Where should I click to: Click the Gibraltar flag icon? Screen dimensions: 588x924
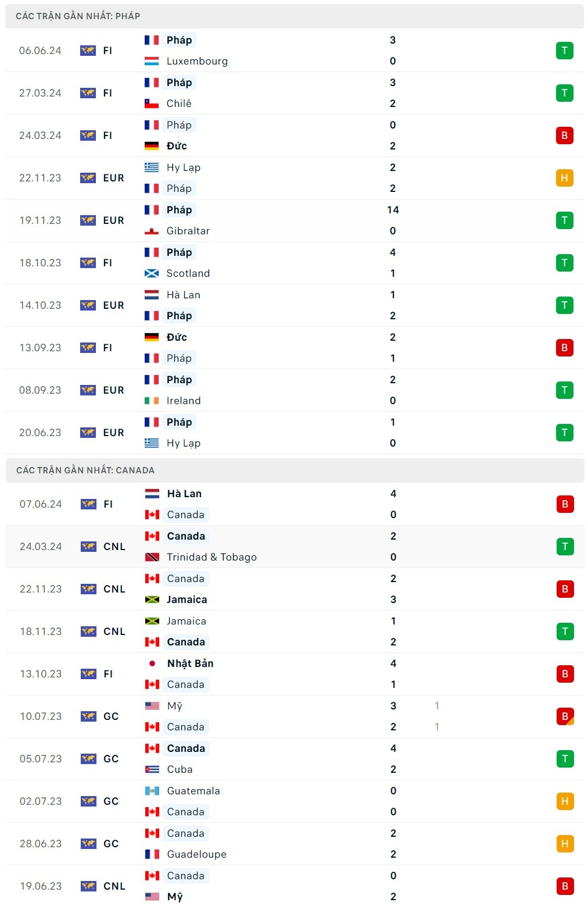[x=152, y=231]
